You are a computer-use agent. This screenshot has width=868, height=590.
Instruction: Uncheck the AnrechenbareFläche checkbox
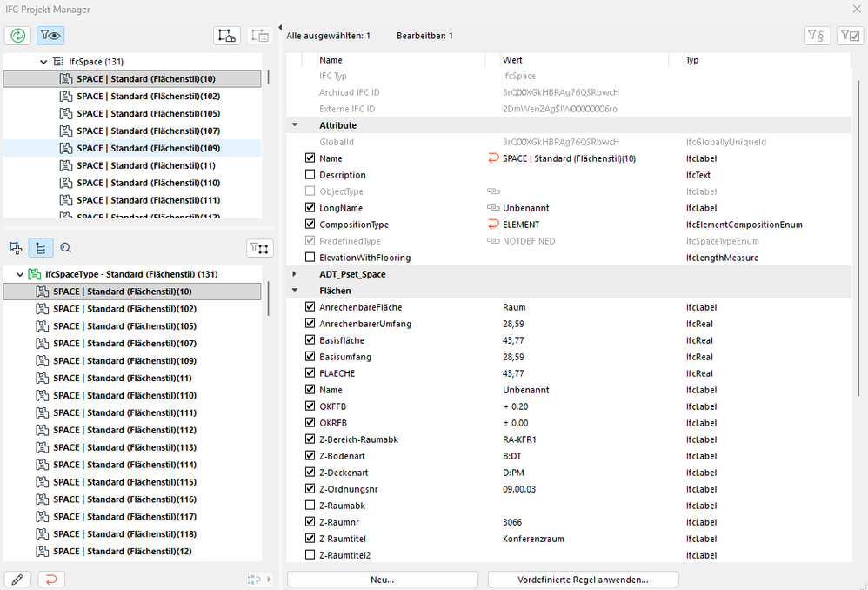[310, 306]
